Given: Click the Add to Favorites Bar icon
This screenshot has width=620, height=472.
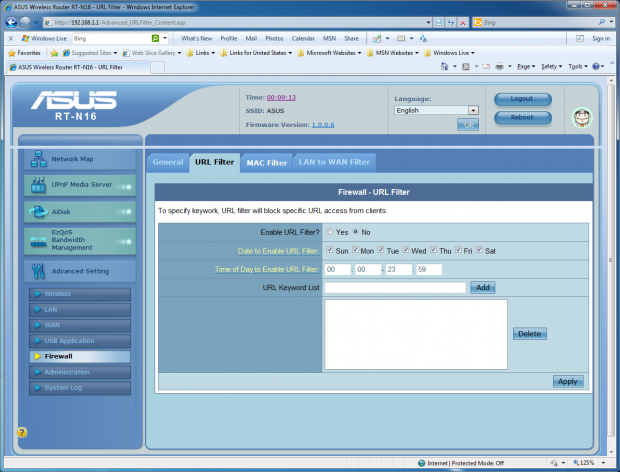Looking at the screenshot, I should (x=55, y=53).
